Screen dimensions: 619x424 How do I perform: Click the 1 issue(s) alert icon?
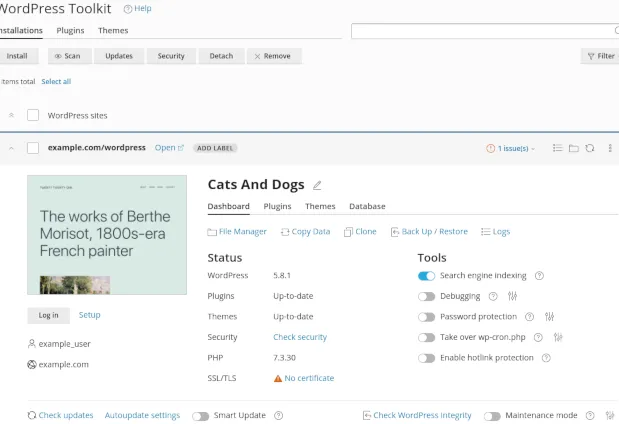coord(490,148)
